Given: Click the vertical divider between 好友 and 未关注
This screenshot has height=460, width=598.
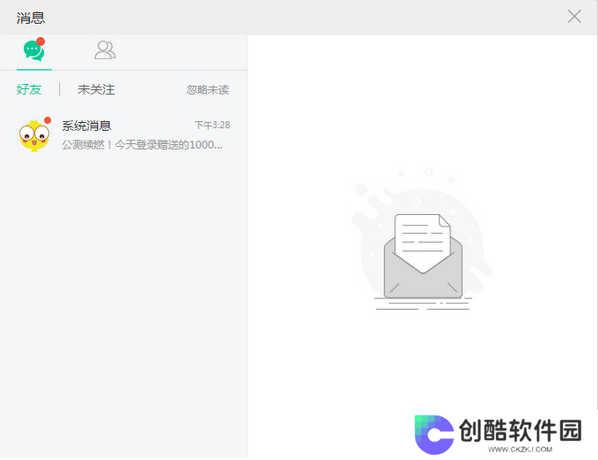Looking at the screenshot, I should (59, 90).
